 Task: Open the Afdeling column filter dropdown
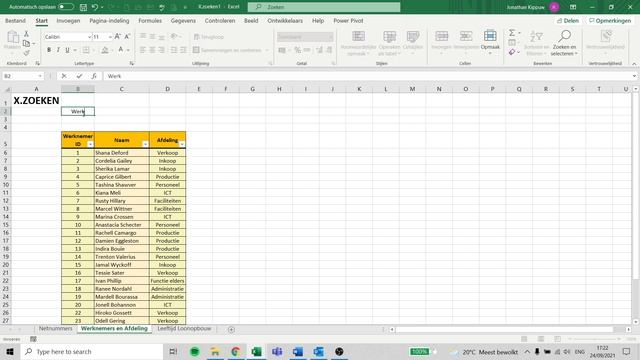[182, 144]
